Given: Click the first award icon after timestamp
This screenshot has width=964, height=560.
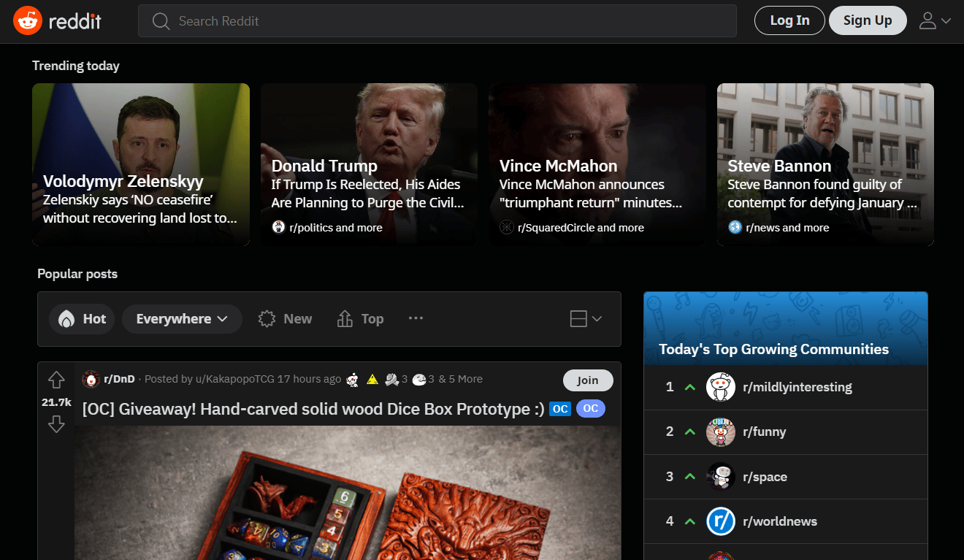Looking at the screenshot, I should point(353,379).
